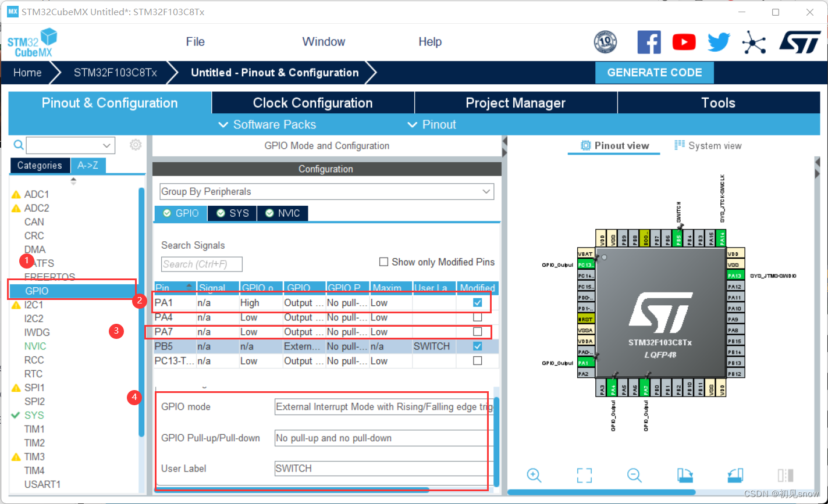This screenshot has width=828, height=504.
Task: Select pin PC13 on the chip
Action: coord(586,264)
